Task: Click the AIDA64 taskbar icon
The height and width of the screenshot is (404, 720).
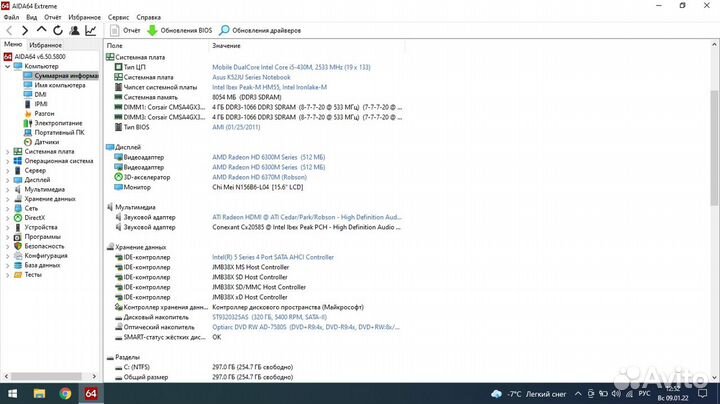Action: coord(91,393)
